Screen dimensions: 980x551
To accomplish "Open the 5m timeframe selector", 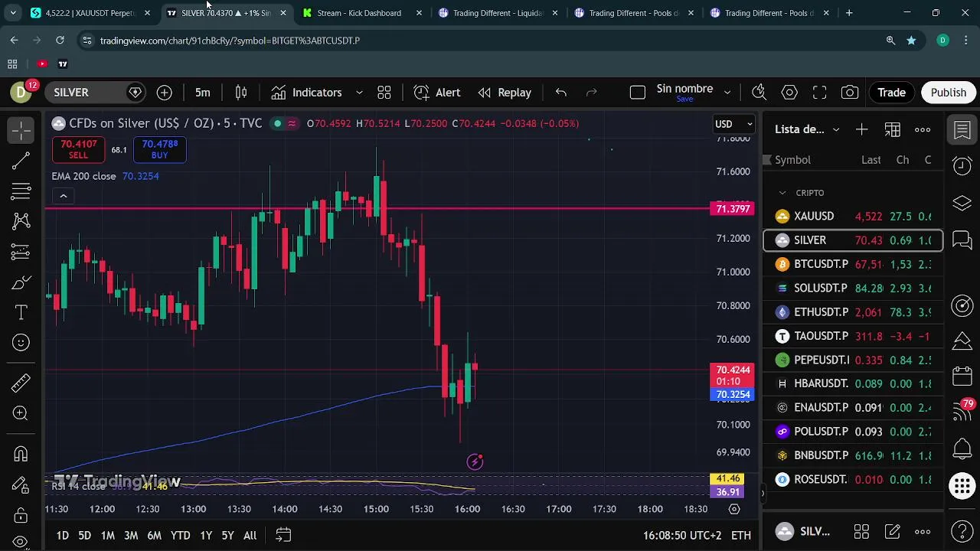I will tap(202, 93).
